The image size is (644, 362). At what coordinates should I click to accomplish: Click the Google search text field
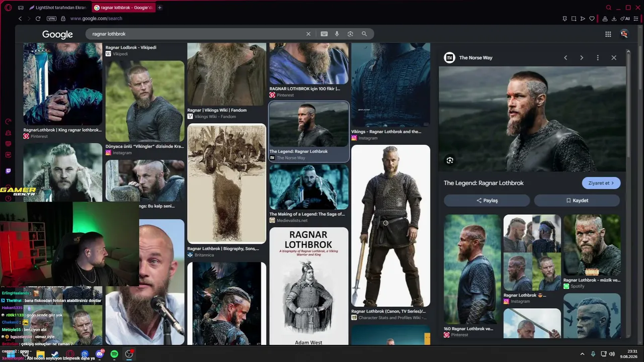196,34
